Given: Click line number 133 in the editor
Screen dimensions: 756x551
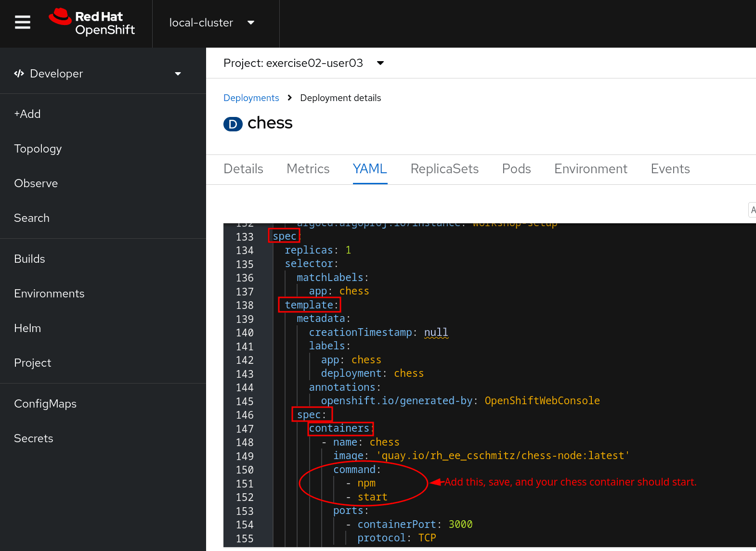Looking at the screenshot, I should pyautogui.click(x=245, y=237).
